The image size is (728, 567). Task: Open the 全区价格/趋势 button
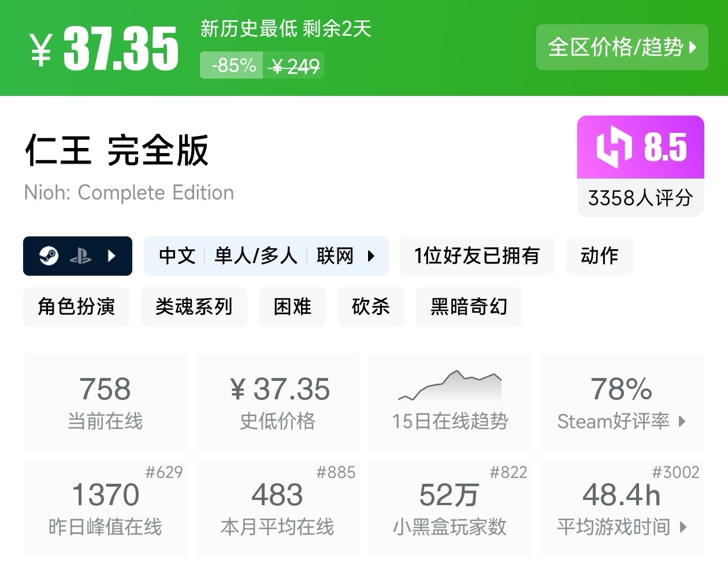pyautogui.click(x=622, y=47)
